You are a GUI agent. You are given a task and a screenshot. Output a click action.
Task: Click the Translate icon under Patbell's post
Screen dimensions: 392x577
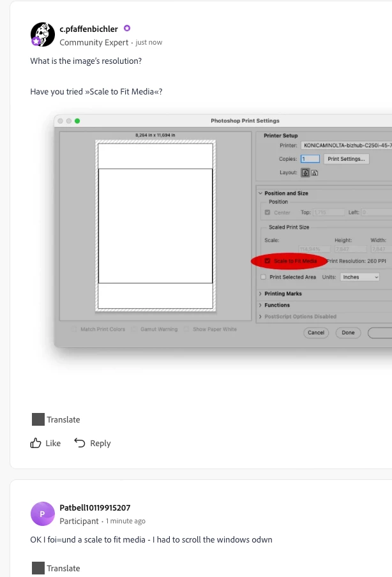click(38, 568)
